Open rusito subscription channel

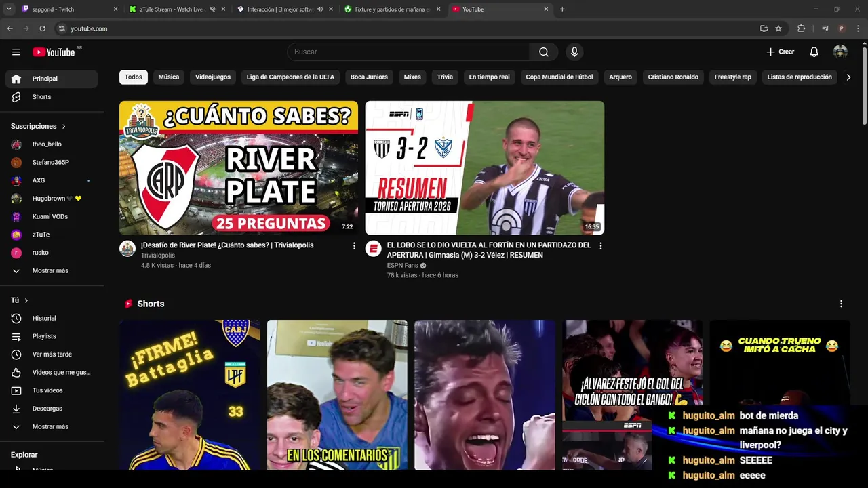point(52,253)
